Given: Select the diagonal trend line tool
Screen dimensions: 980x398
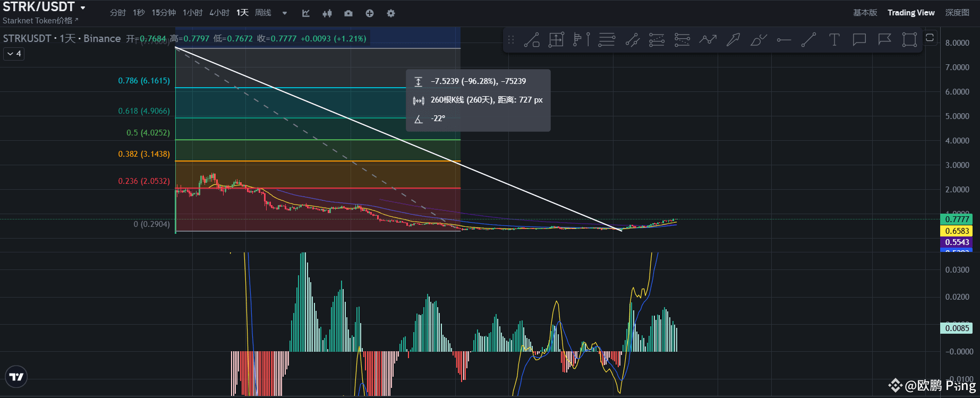Looking at the screenshot, I should click(808, 40).
